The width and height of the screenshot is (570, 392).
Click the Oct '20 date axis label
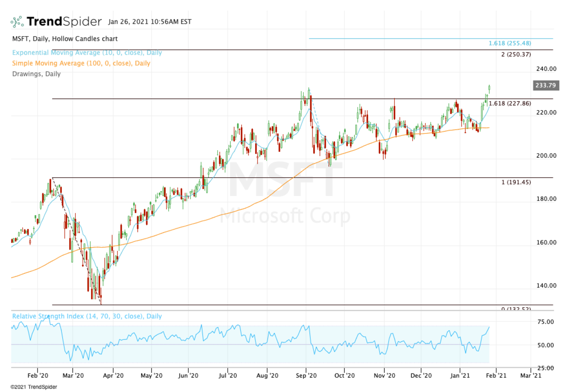pos(344,375)
